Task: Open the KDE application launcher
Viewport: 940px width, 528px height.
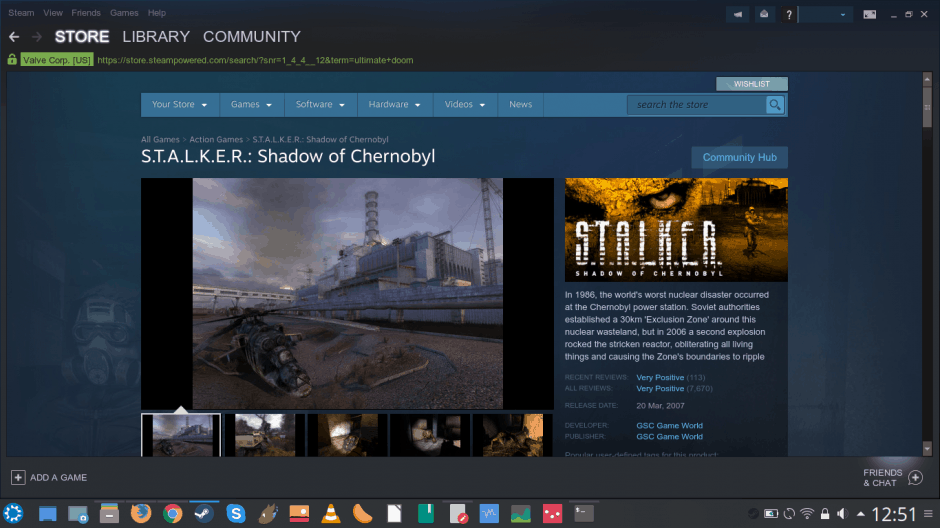Action: coord(13,514)
